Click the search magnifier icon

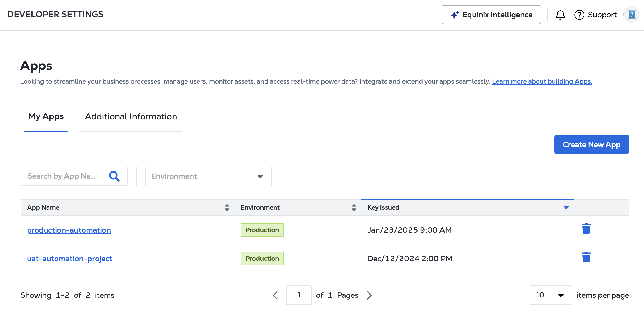114,176
